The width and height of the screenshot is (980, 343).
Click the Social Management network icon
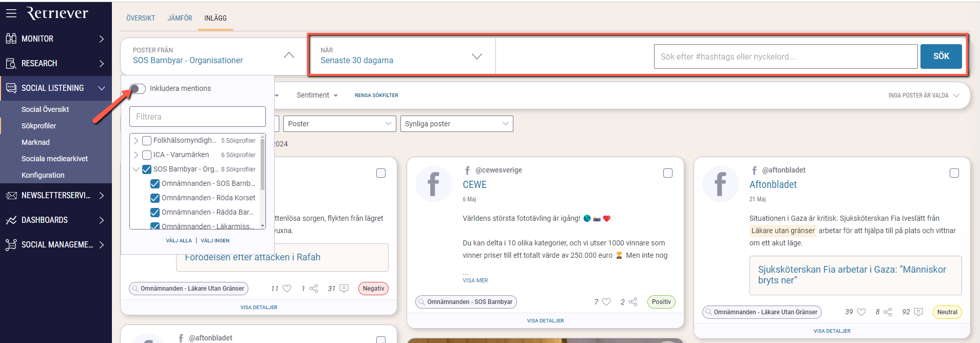(11, 244)
